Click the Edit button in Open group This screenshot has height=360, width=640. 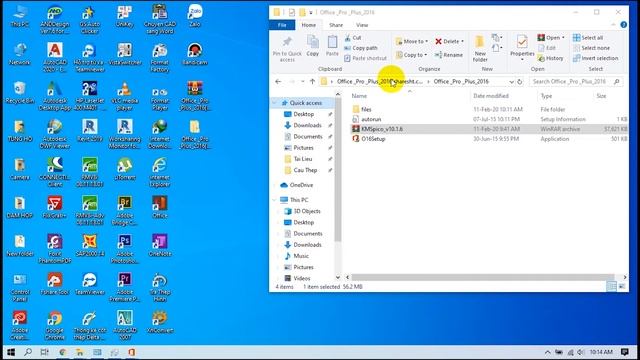point(547,48)
